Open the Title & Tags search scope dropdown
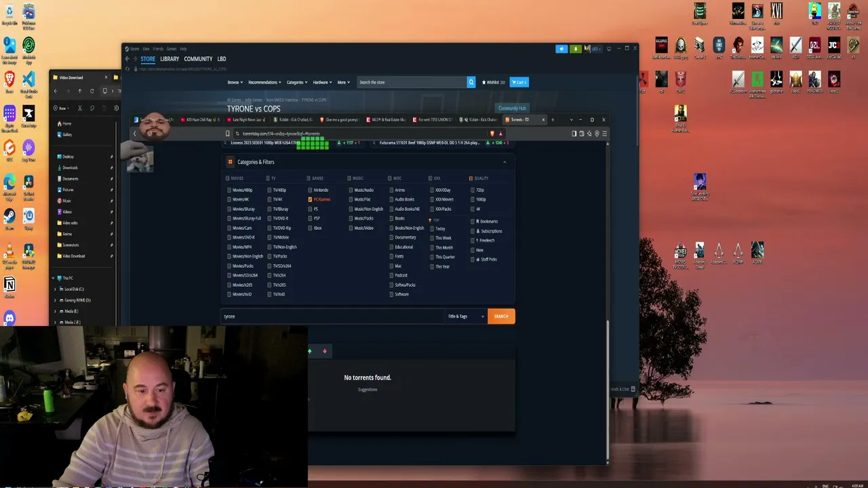Screen dimensions: 868x488 point(465,317)
